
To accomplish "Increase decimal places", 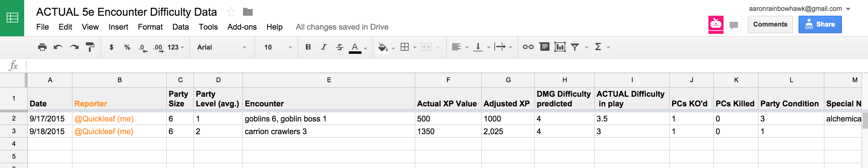I will [x=158, y=48].
